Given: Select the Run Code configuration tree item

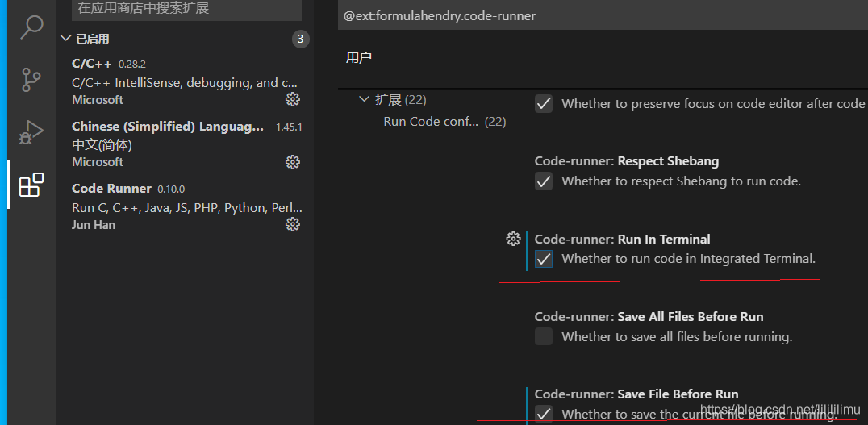Looking at the screenshot, I should point(431,122).
